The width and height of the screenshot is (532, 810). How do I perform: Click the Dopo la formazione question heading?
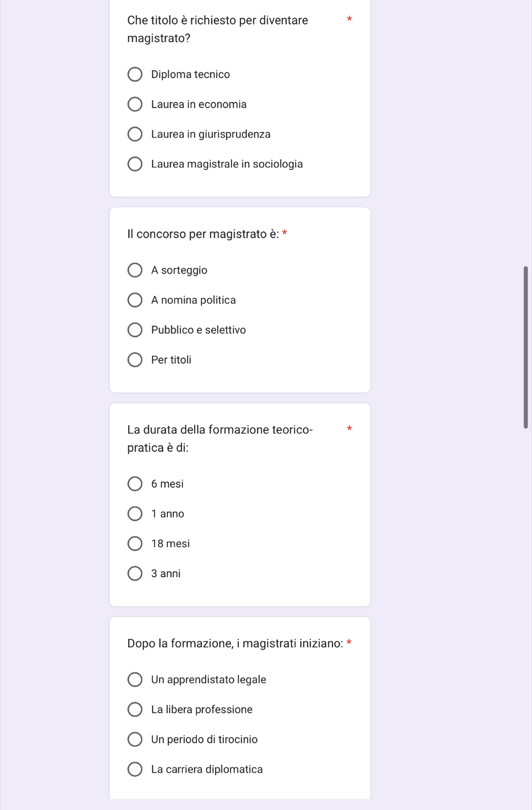point(235,643)
